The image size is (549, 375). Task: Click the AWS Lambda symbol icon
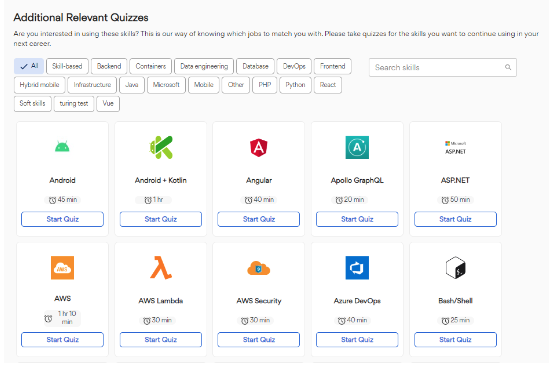[x=161, y=268]
